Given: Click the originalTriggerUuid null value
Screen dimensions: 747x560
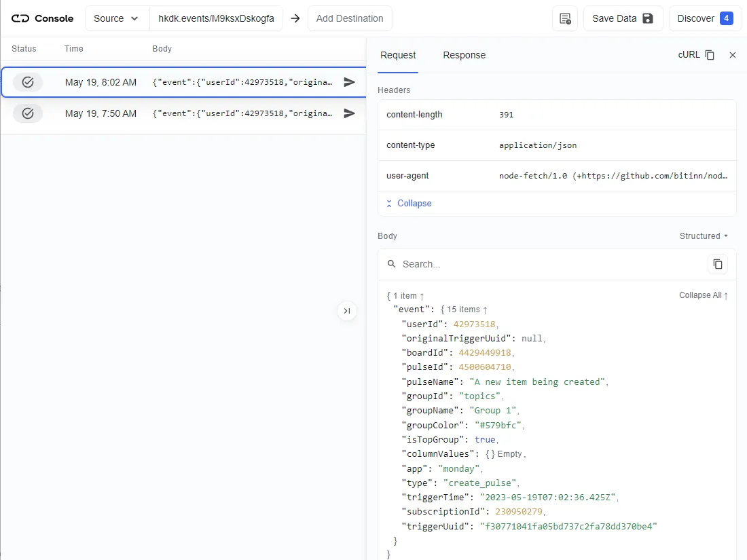Looking at the screenshot, I should [x=532, y=339].
